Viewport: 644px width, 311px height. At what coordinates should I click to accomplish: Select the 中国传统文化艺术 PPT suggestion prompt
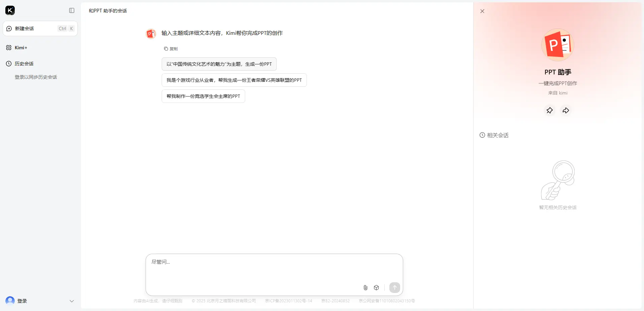[219, 64]
